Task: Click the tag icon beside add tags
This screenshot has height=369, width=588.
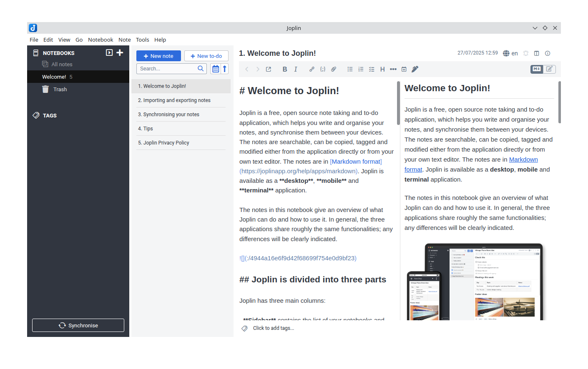Action: (244, 329)
